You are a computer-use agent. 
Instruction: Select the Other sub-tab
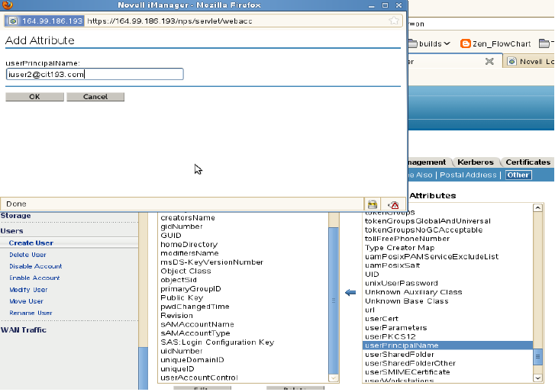click(518, 175)
